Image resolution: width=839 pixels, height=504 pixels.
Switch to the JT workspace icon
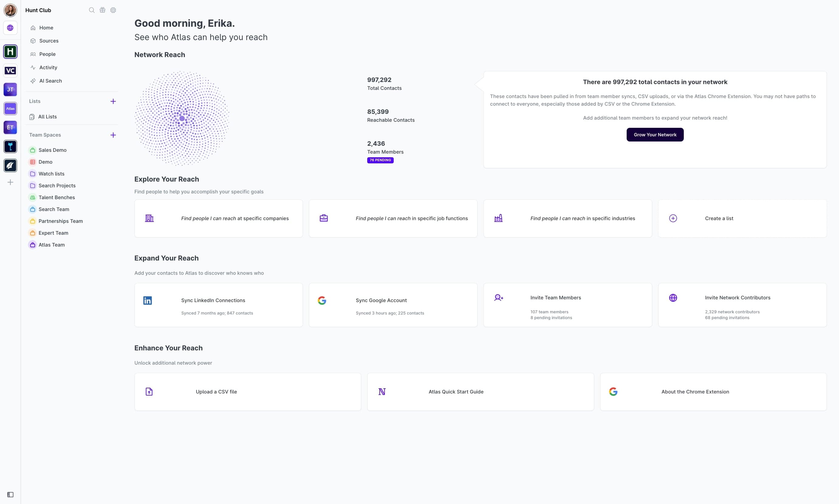(10, 90)
